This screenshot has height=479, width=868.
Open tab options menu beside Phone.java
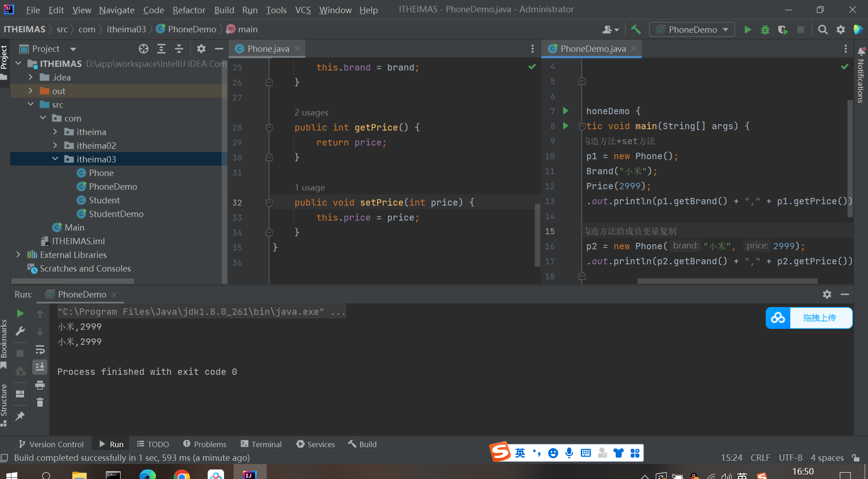533,49
